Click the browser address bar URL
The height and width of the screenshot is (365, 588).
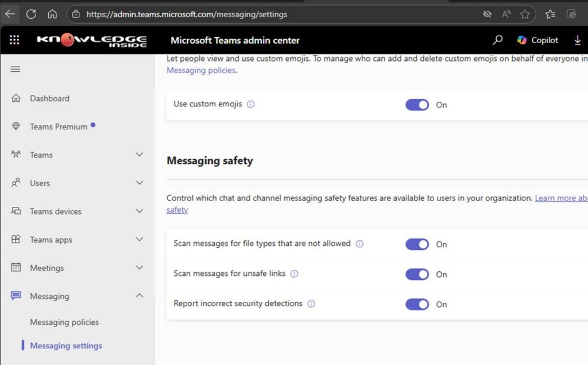(x=187, y=14)
